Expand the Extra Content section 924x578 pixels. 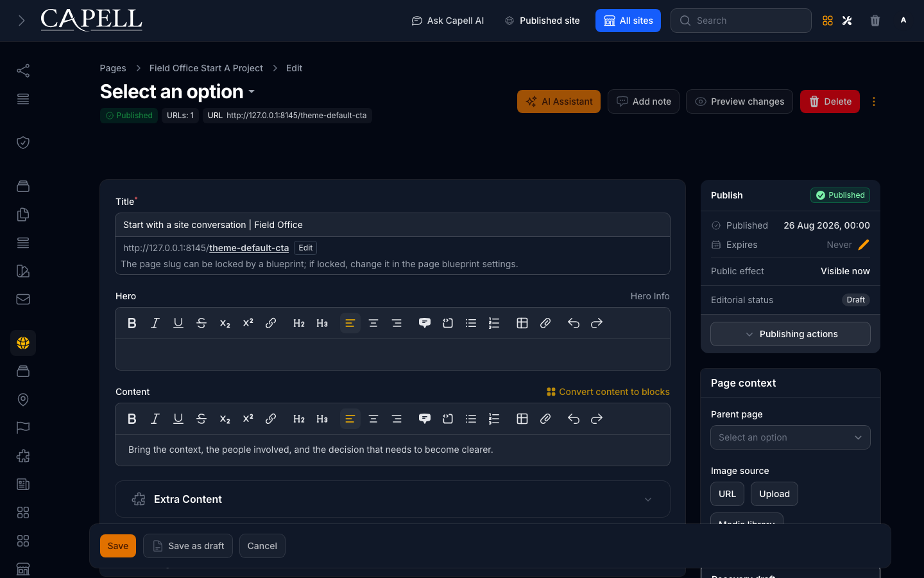(393, 499)
